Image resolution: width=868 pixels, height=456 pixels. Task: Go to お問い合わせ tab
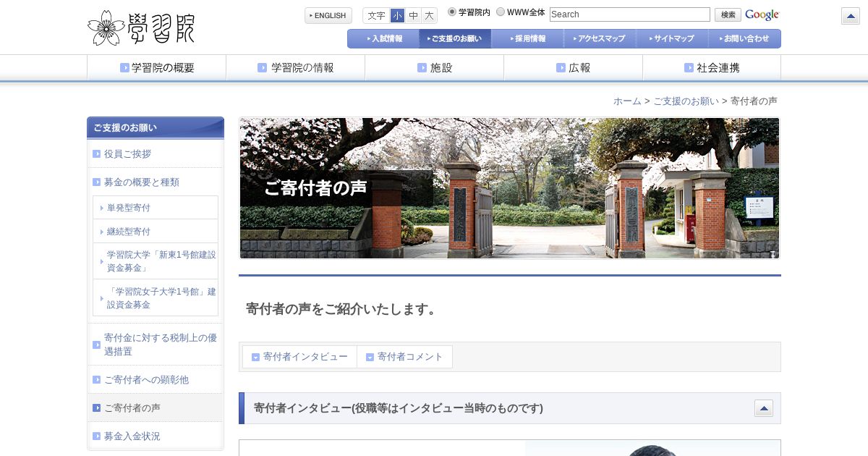click(744, 38)
